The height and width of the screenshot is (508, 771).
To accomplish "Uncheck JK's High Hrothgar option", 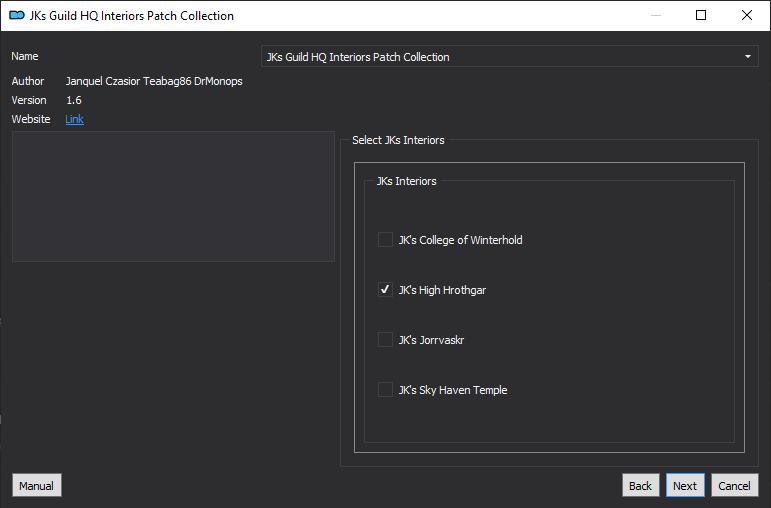I will coord(385,290).
